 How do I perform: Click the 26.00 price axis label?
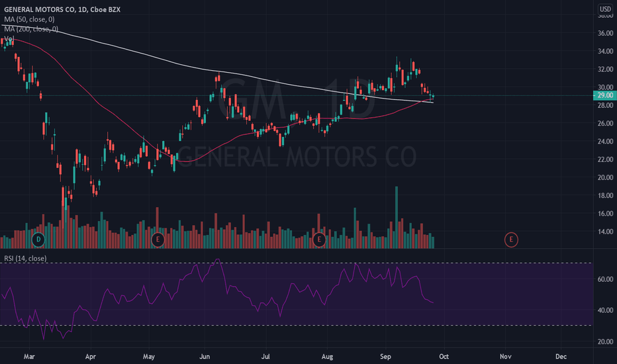click(605, 123)
